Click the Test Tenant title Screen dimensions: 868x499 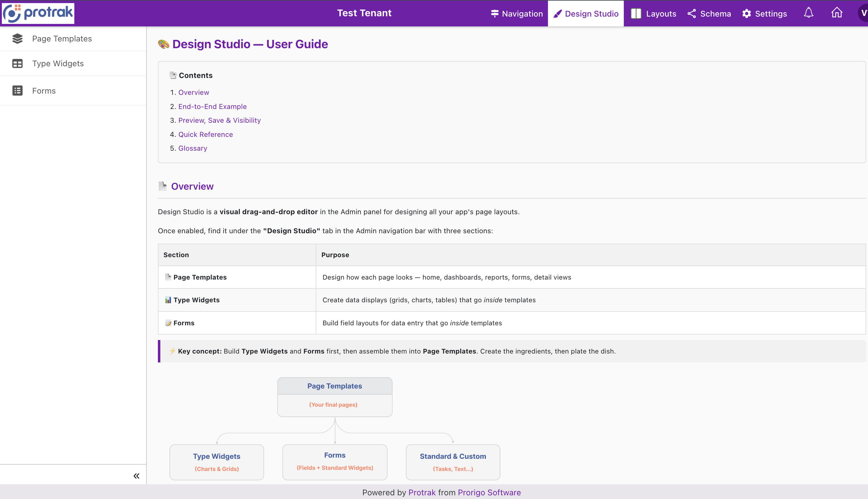[364, 13]
